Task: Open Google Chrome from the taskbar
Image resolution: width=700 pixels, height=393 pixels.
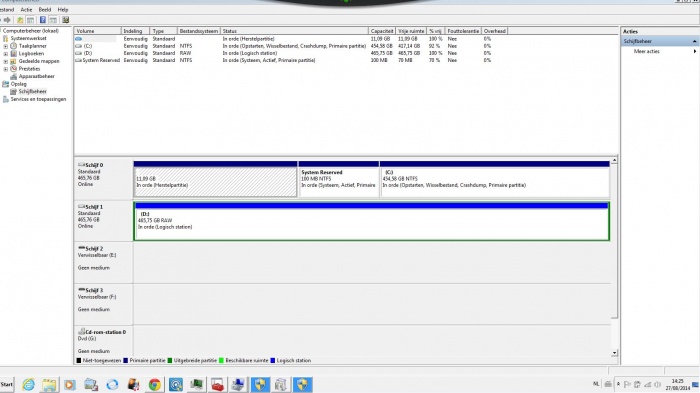Action: click(154, 385)
